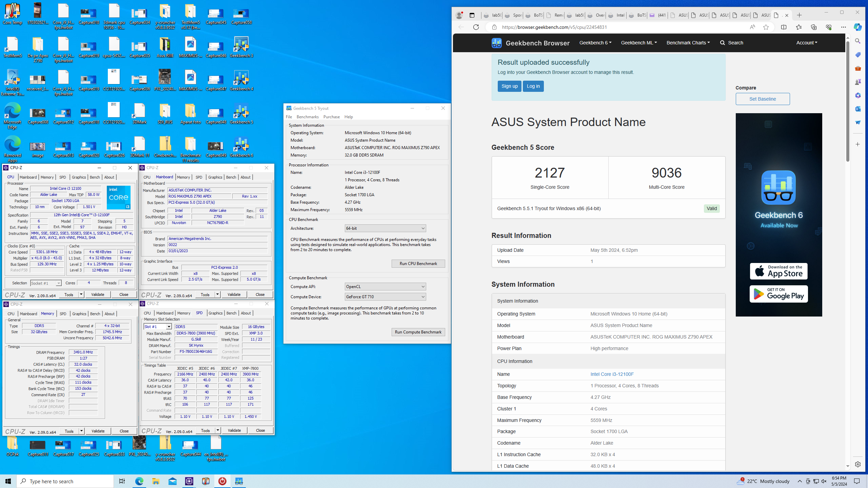This screenshot has width=868, height=488.
Task: Switch to About tab in CPU-Z SPD window
Action: (246, 313)
